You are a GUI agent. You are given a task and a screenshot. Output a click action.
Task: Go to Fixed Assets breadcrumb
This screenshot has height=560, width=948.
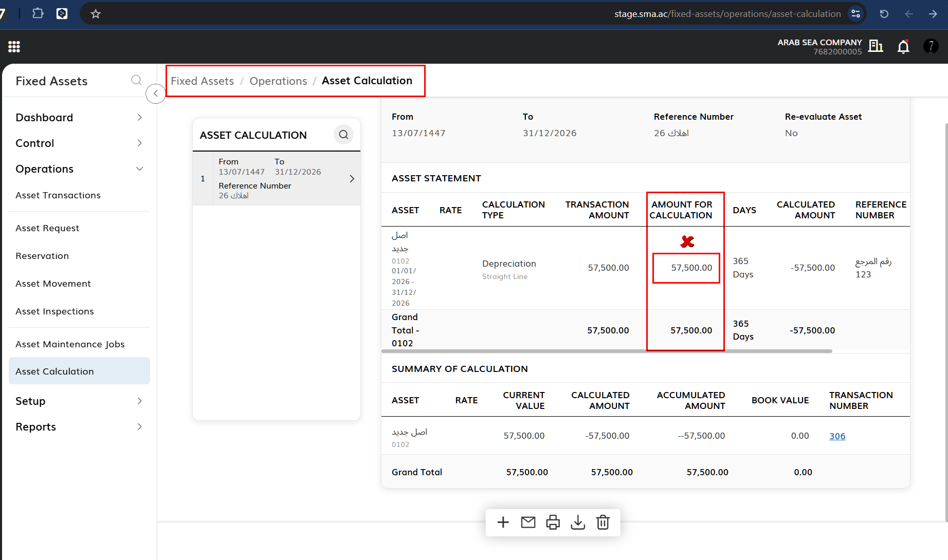[202, 81]
